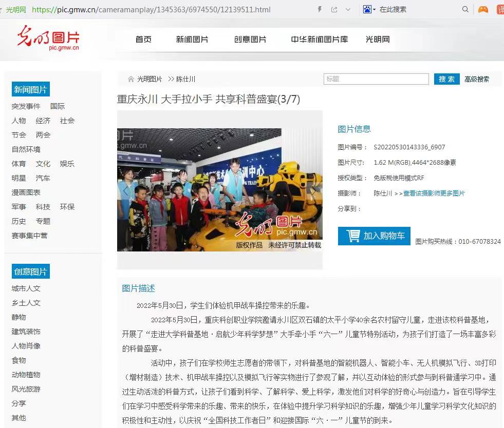Screen dimensions: 504x428
Task: Click the 加入购物车 add to cart button
Action: (374, 236)
